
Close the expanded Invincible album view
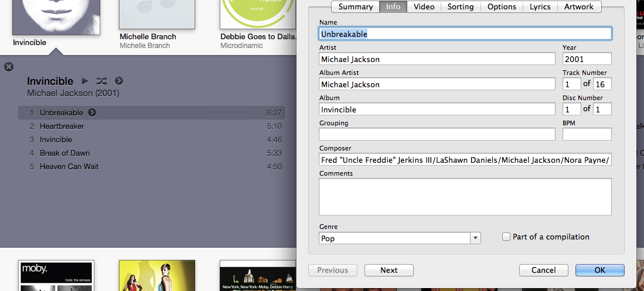click(9, 67)
